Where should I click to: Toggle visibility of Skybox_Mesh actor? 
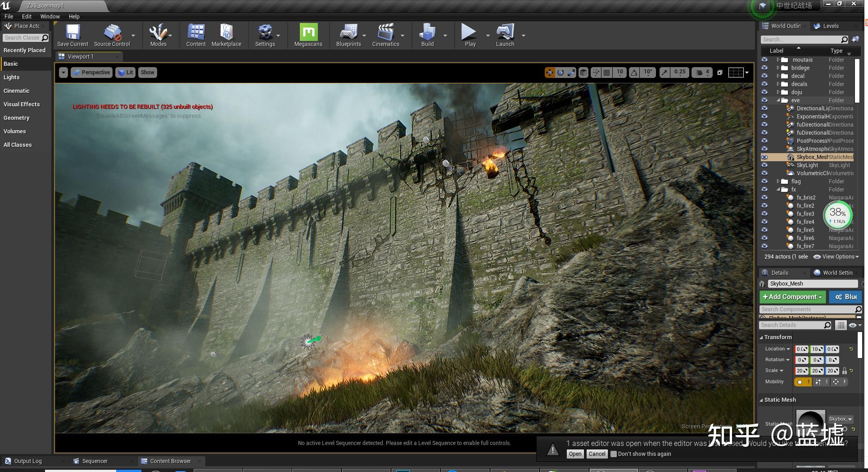(764, 157)
